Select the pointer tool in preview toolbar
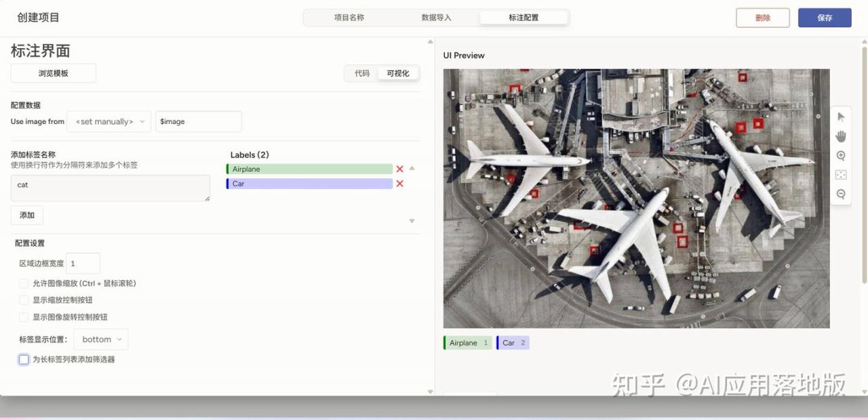This screenshot has width=868, height=420. click(x=841, y=117)
